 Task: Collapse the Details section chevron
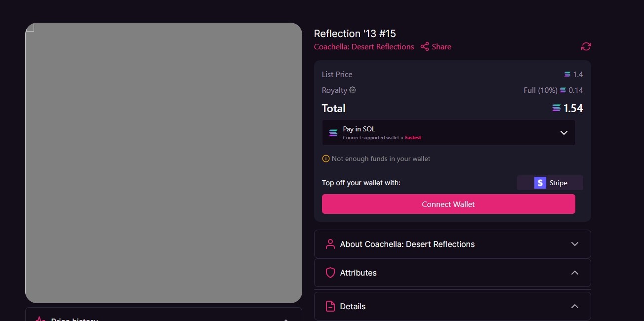coord(574,306)
